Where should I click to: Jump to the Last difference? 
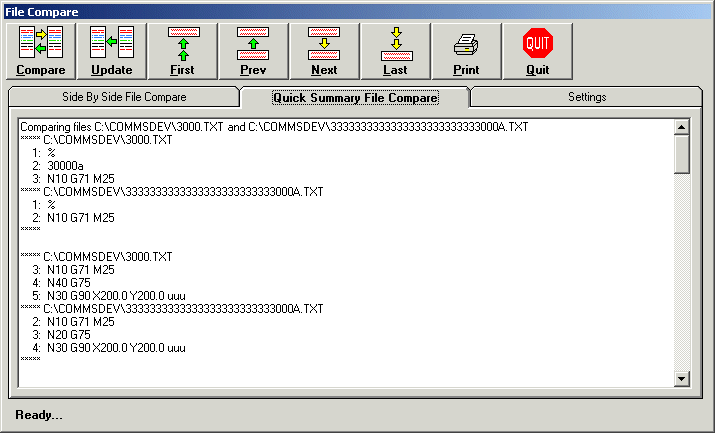395,51
